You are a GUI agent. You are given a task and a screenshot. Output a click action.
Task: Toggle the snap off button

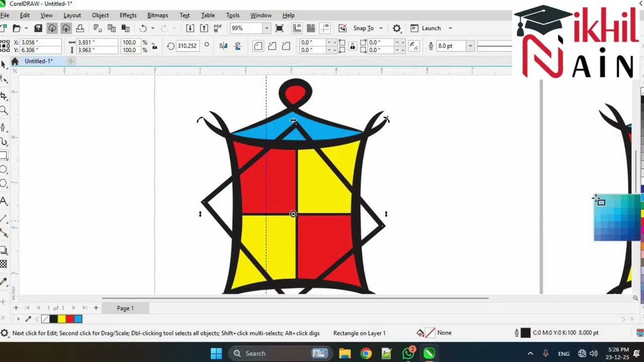[x=343, y=29]
